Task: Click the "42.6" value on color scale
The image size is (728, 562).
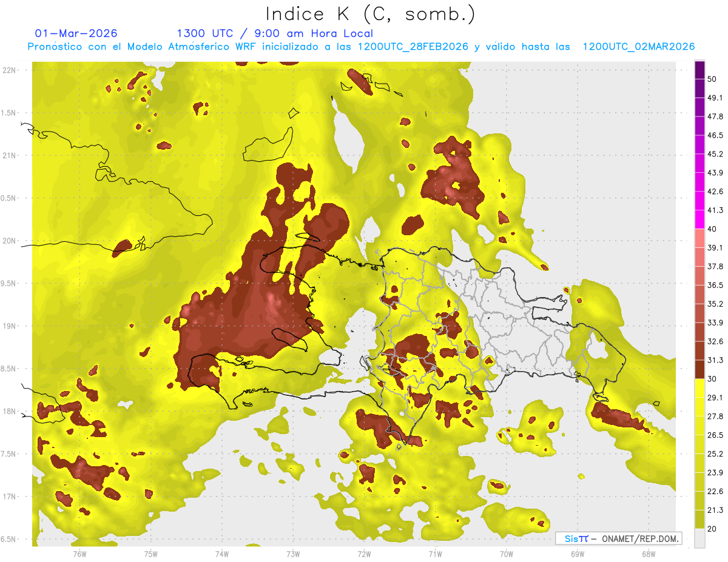Action: pyautogui.click(x=715, y=192)
